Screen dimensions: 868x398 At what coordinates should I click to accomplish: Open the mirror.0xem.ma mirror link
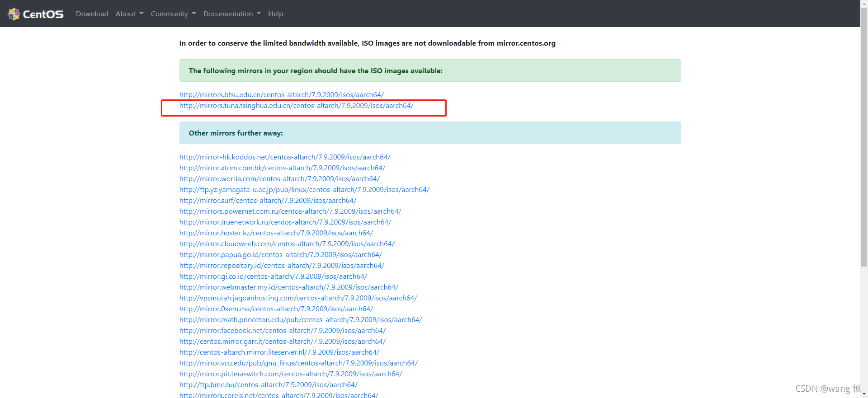pyautogui.click(x=276, y=309)
